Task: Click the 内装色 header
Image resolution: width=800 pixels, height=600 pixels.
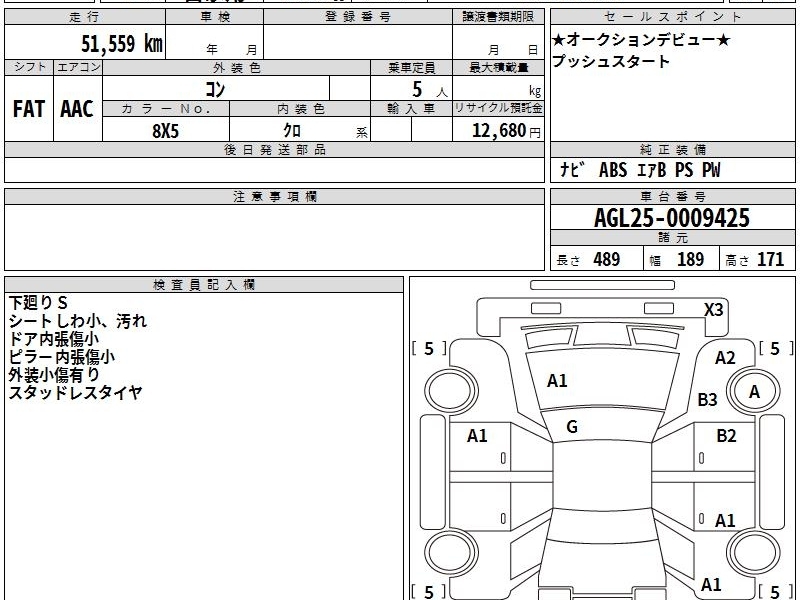Action: click(300, 109)
